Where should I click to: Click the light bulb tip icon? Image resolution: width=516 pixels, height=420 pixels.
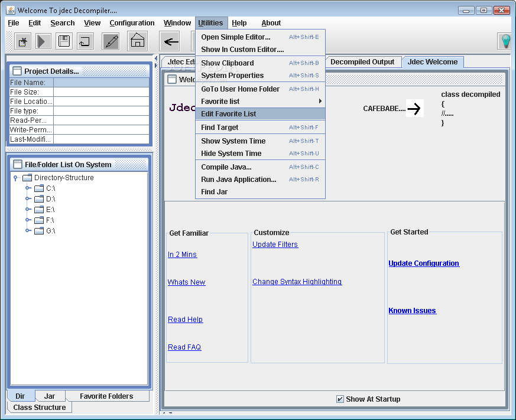(x=505, y=41)
